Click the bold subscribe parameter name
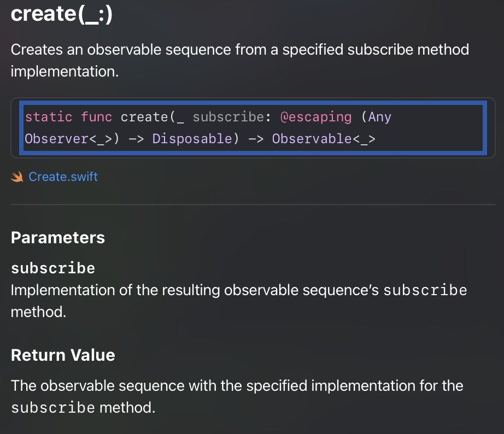Screen dimensions: 504x434 [x=53, y=268]
